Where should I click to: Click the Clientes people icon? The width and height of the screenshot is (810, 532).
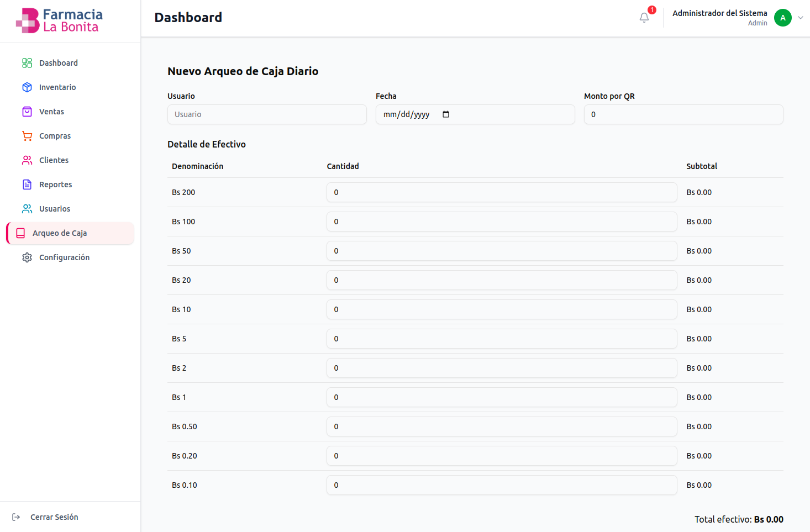pyautogui.click(x=27, y=160)
